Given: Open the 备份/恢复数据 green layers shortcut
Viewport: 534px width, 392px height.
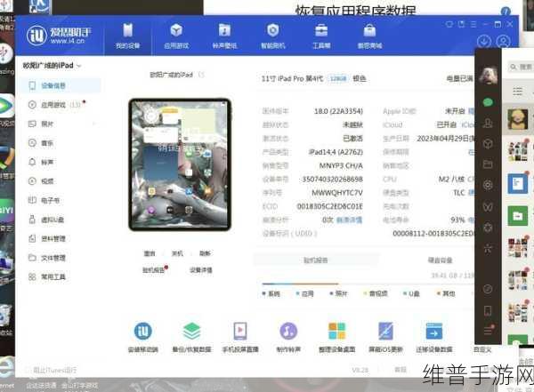Looking at the screenshot, I should 191,337.
